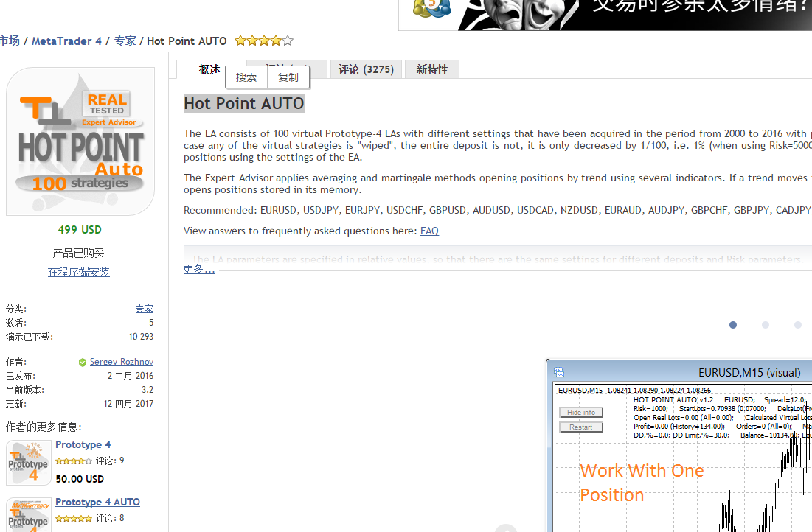The width and height of the screenshot is (812, 532).
Task: Select the 概述 tab
Action: click(x=209, y=69)
